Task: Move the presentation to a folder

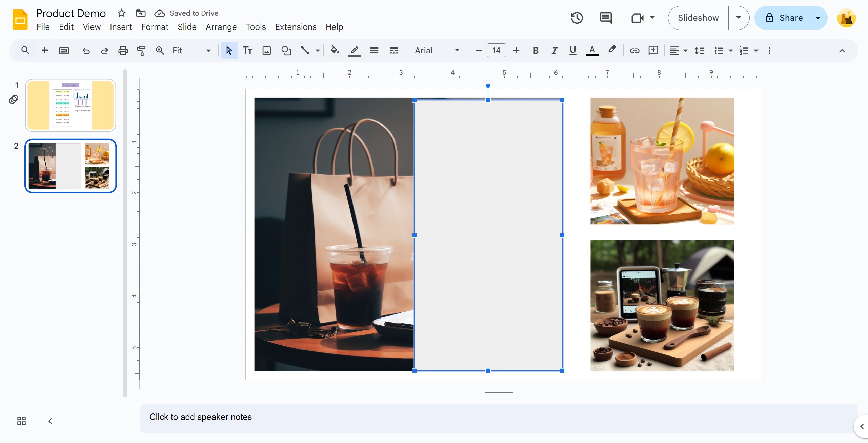Action: pyautogui.click(x=140, y=13)
